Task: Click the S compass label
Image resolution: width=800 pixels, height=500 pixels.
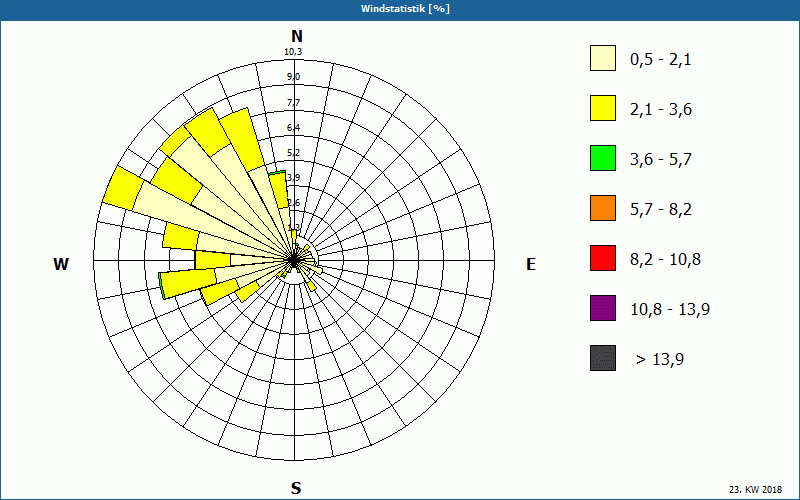Action: pyautogui.click(x=296, y=488)
